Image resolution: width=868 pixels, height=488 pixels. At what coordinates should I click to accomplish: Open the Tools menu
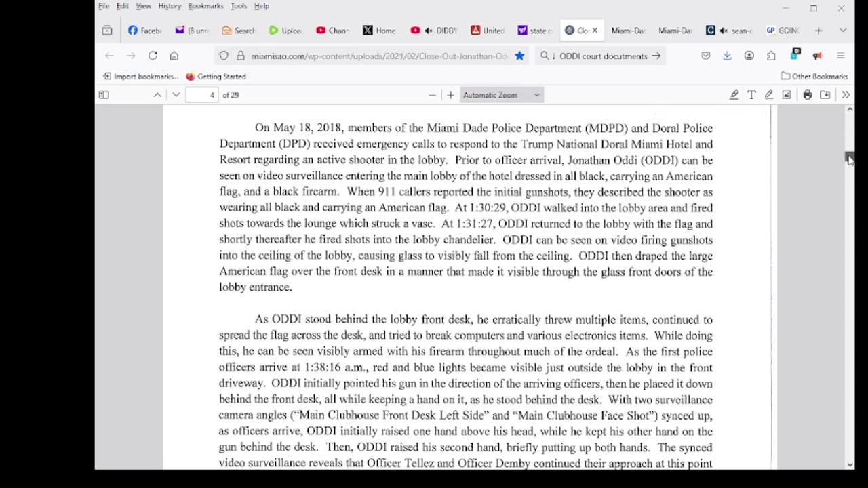[x=239, y=6]
